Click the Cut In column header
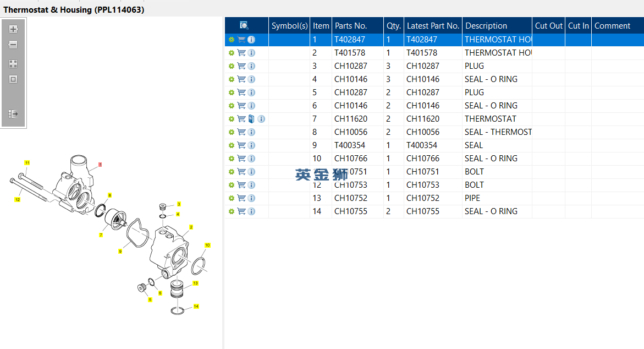Viewport: 644px width, 349px height. (x=579, y=25)
